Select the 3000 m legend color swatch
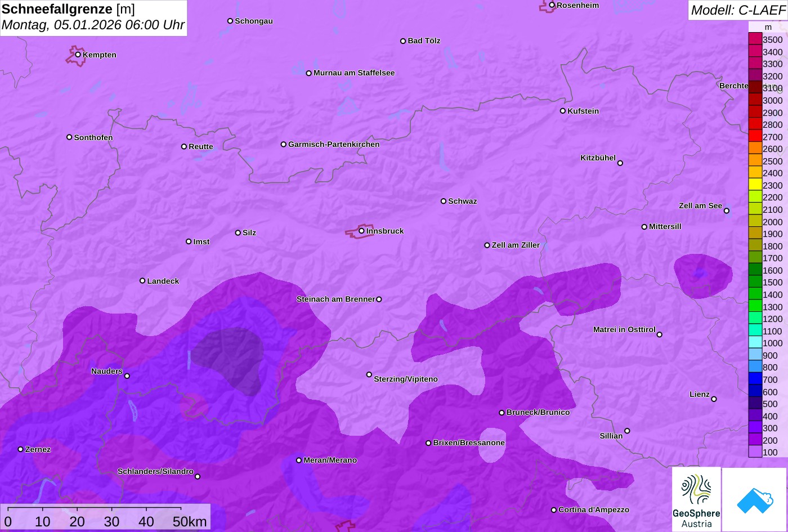788x532 pixels. coord(755,100)
